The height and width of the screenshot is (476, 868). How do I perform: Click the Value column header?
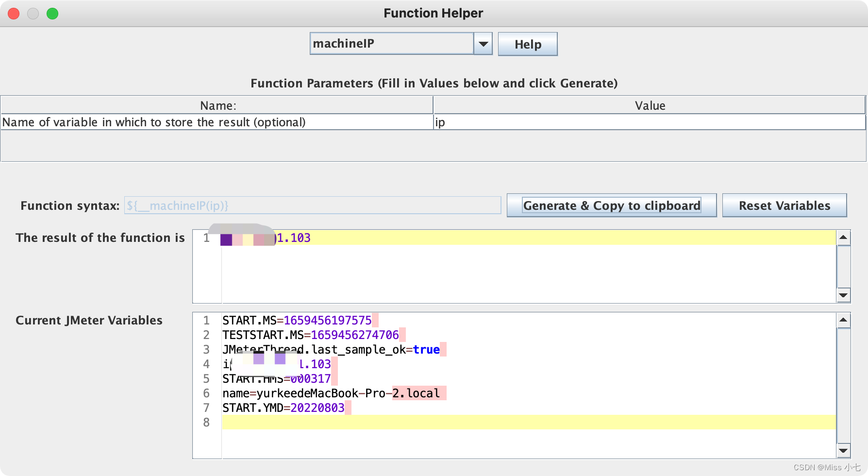point(649,105)
